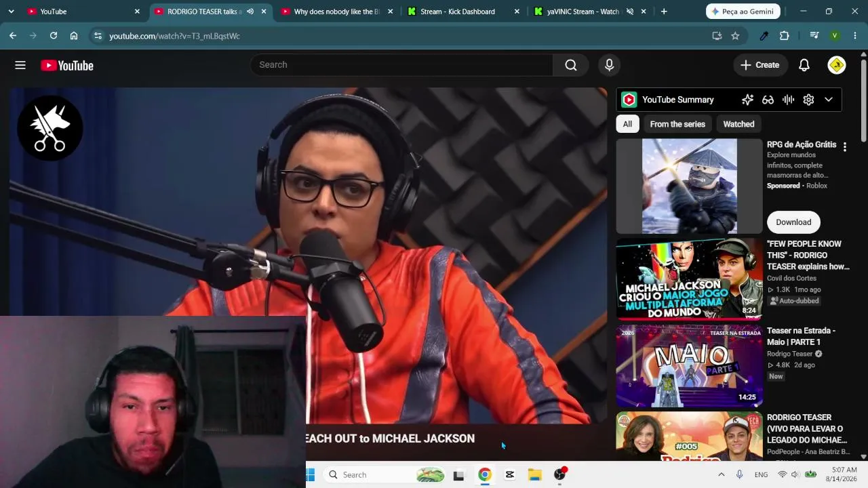
Task: Select the 'From the series' chip
Action: [x=677, y=124]
